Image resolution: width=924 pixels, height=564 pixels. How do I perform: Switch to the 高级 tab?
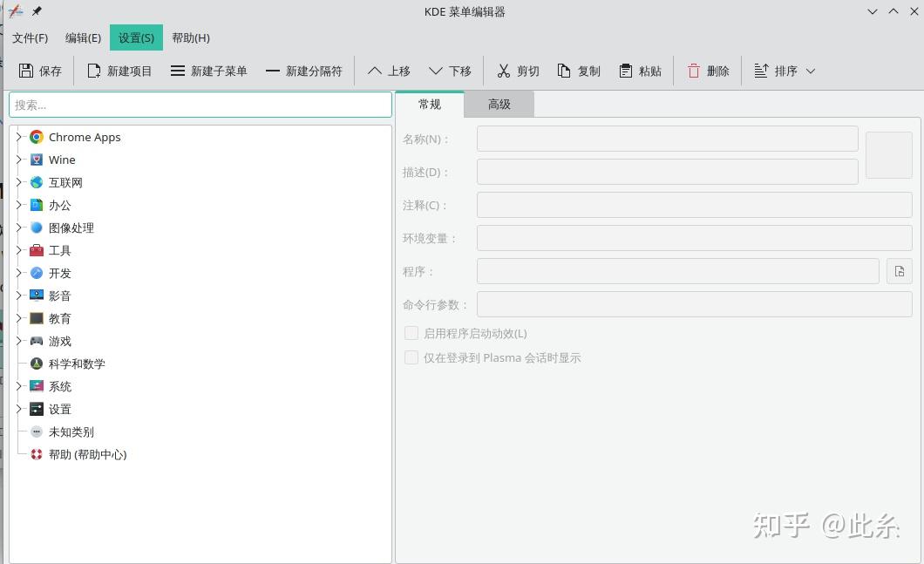pyautogui.click(x=499, y=104)
